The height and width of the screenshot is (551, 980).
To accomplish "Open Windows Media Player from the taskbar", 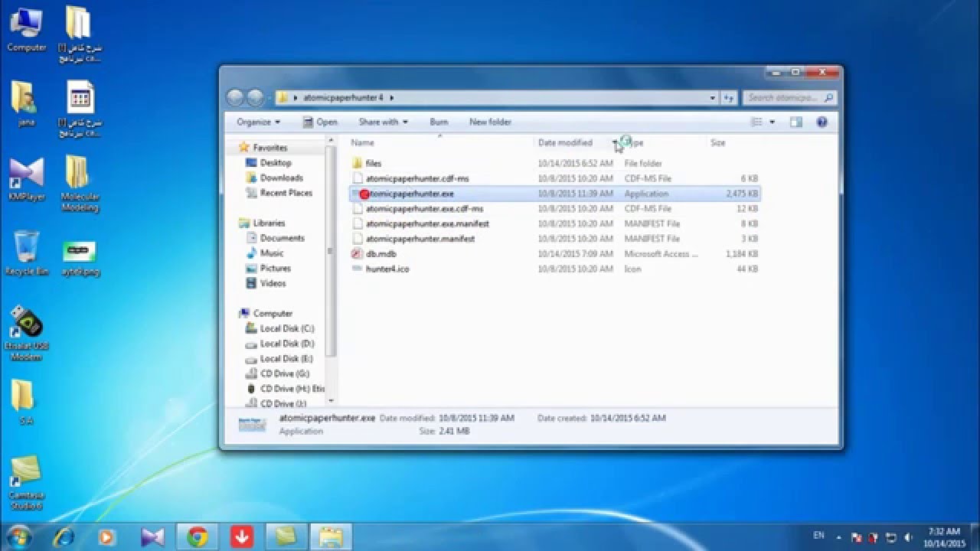I will click(106, 537).
